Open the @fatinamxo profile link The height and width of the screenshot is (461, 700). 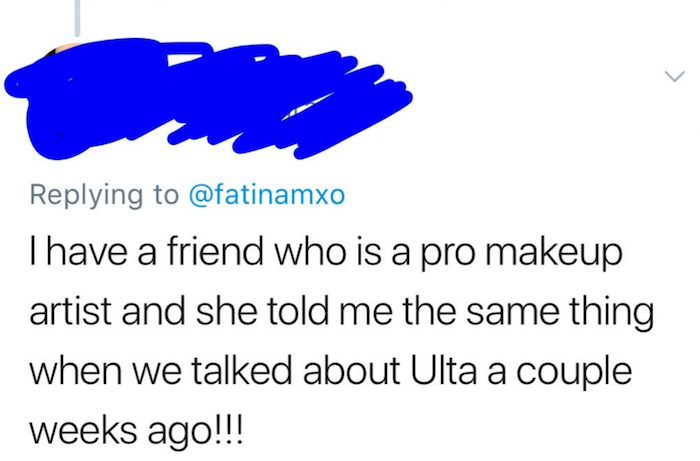tap(267, 195)
